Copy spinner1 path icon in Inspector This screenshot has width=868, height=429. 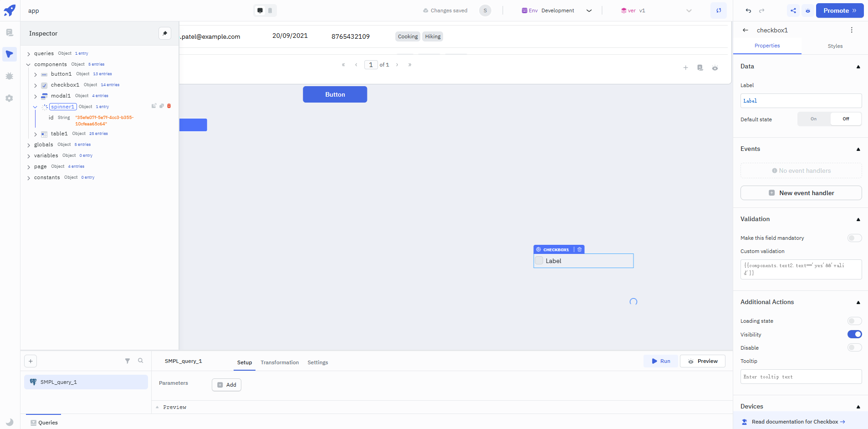(x=154, y=106)
